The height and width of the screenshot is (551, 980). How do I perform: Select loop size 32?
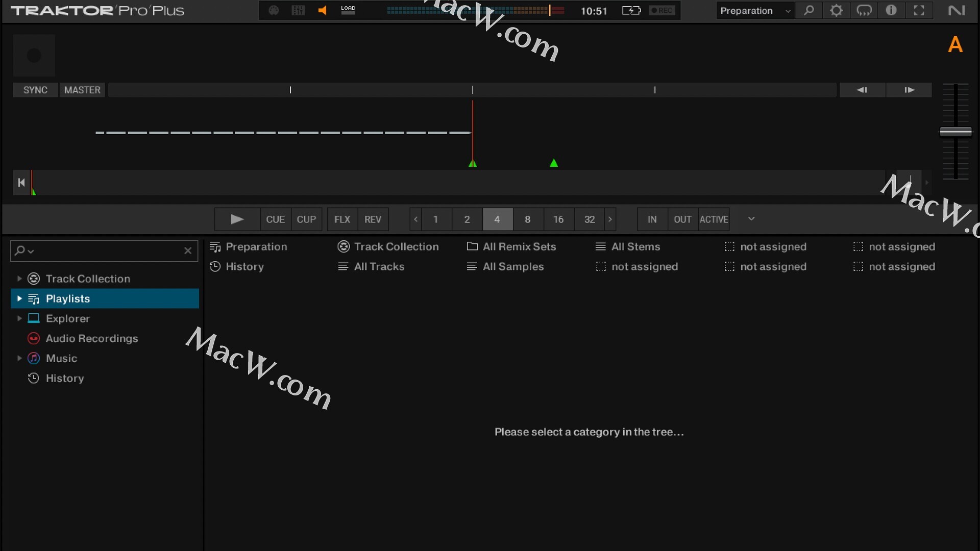point(590,219)
